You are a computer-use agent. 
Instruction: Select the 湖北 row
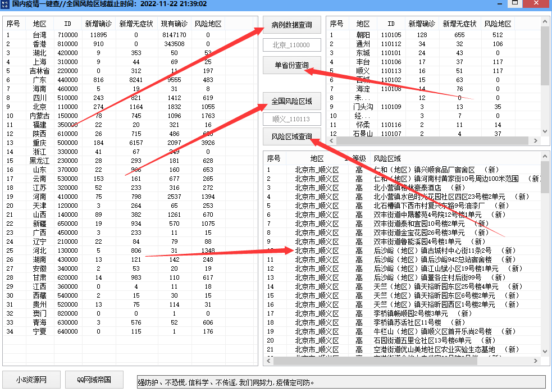click(130, 53)
